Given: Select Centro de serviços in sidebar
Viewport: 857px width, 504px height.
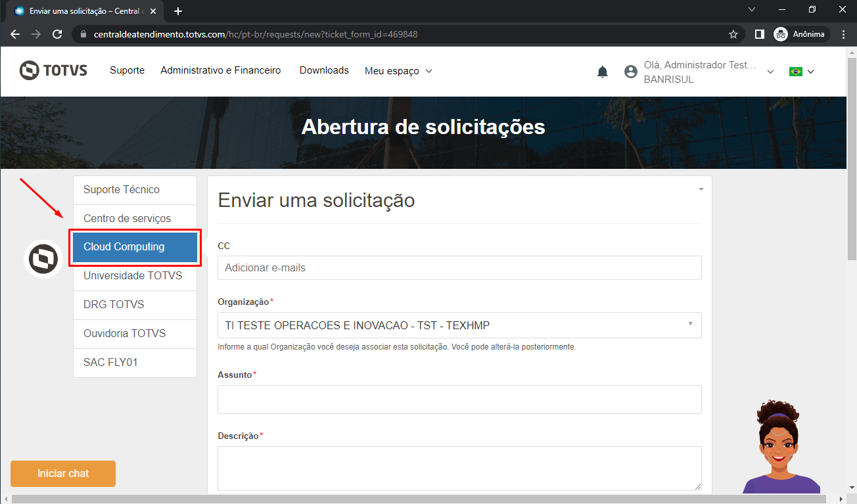Looking at the screenshot, I should tap(135, 218).
